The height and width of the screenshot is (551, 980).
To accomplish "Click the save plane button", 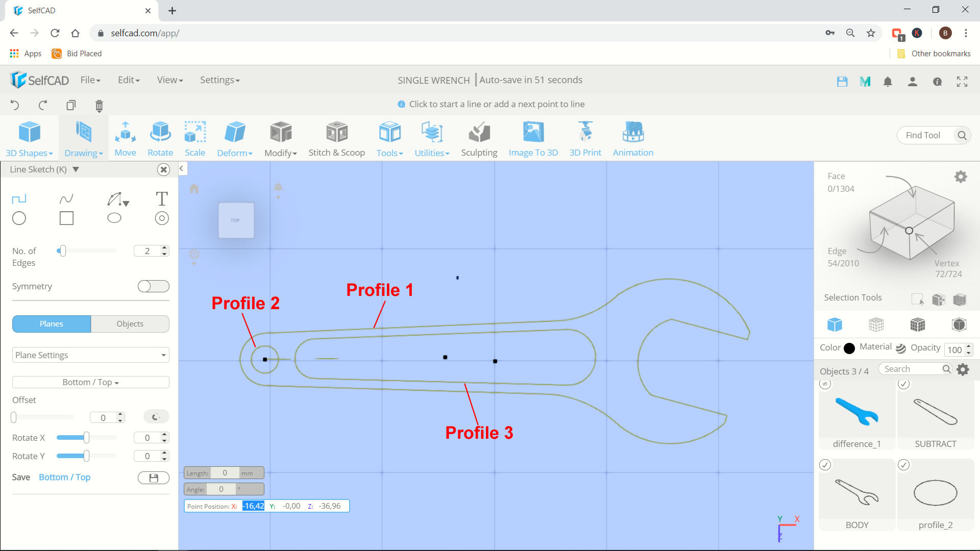I will click(153, 478).
